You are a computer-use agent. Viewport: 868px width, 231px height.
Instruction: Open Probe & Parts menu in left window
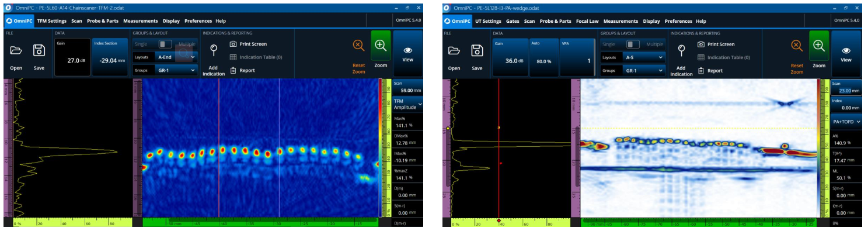[x=103, y=21]
